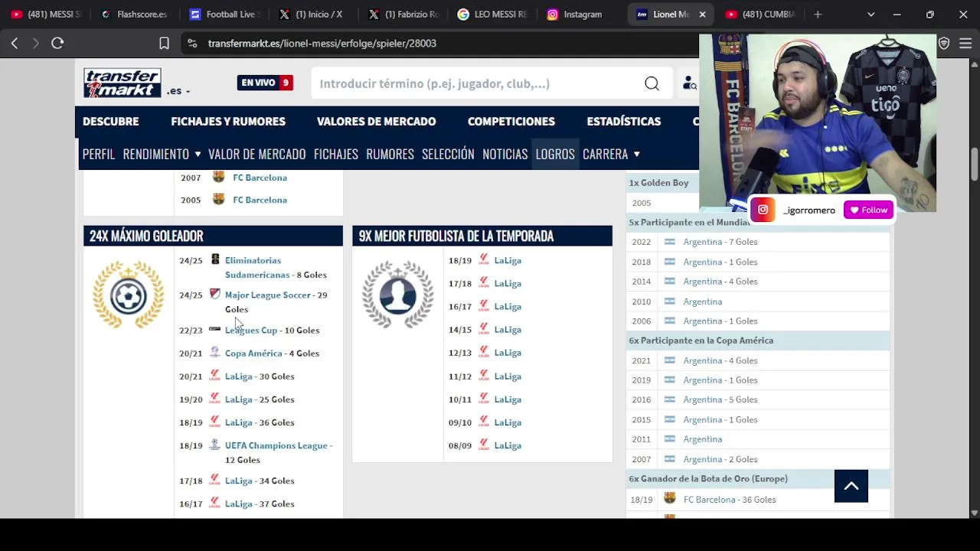Screen dimensions: 980x551
Task: Switch to the FICHAJES player tab
Action: pos(336,154)
